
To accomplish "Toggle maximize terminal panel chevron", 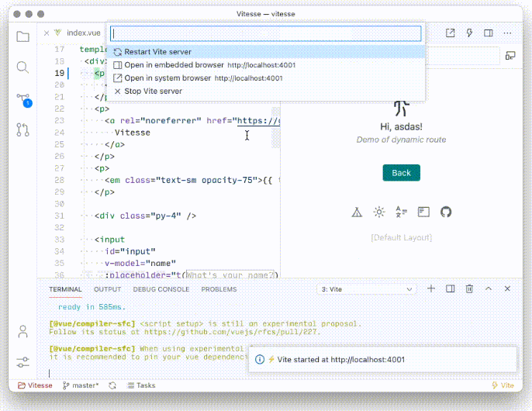I will pos(489,288).
